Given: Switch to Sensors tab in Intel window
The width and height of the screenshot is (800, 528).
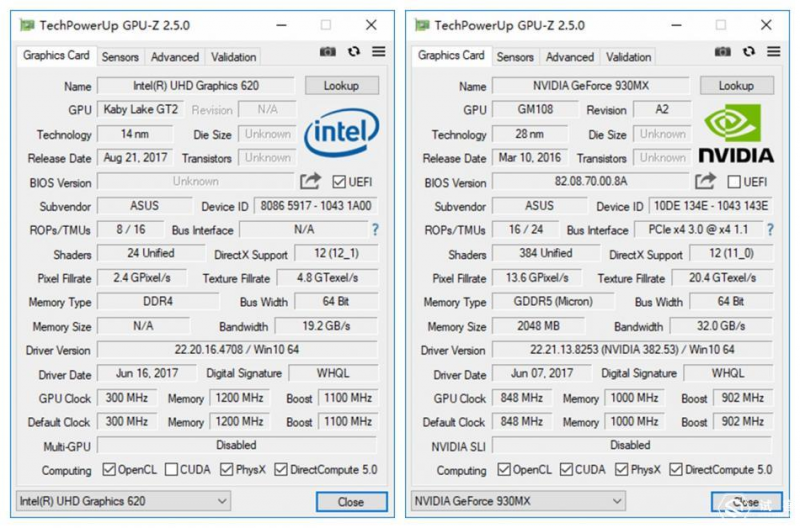Looking at the screenshot, I should (x=120, y=57).
